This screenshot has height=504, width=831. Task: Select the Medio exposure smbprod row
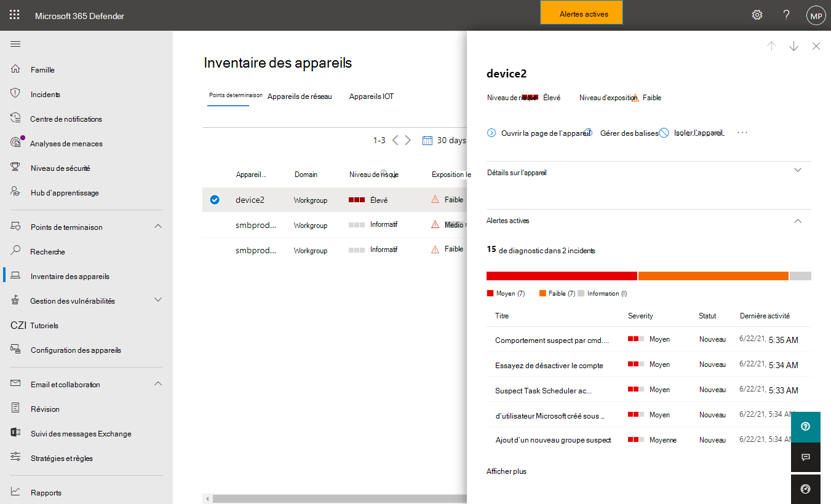(x=334, y=225)
